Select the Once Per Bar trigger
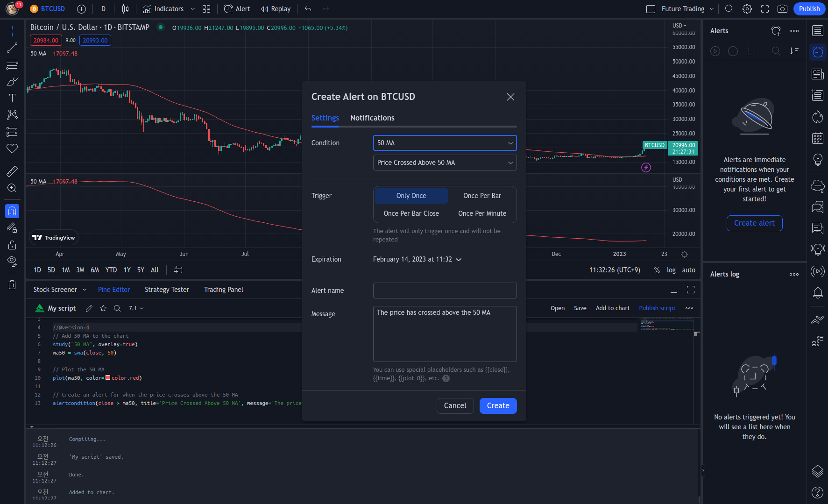The width and height of the screenshot is (828, 504). (x=482, y=196)
